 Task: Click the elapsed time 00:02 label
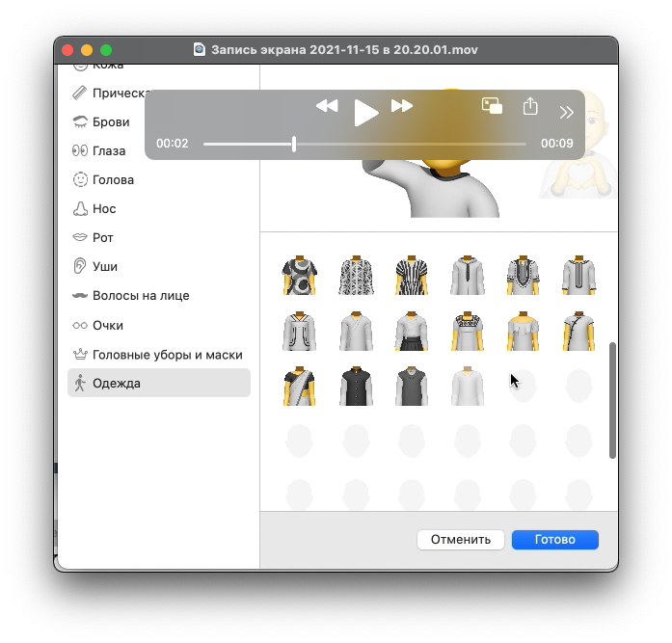(173, 143)
